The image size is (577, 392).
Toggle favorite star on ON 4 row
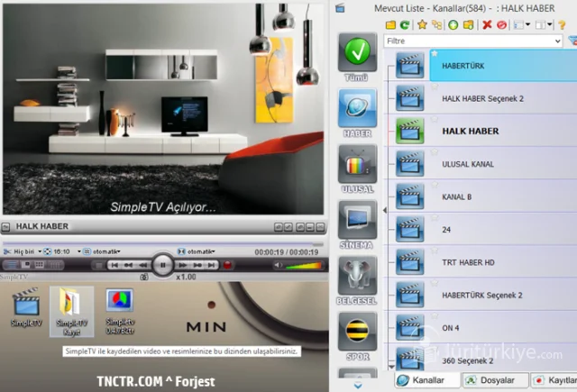coord(435,316)
